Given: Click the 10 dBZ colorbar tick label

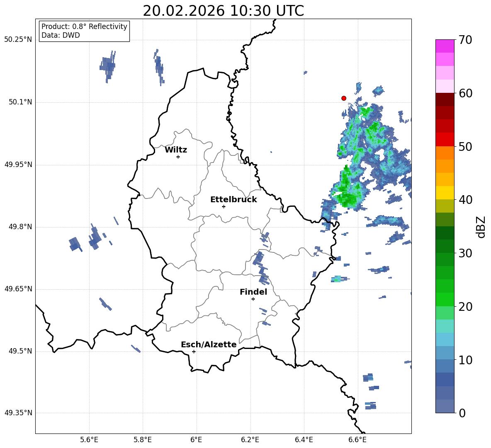Looking at the screenshot, I should (465, 360).
